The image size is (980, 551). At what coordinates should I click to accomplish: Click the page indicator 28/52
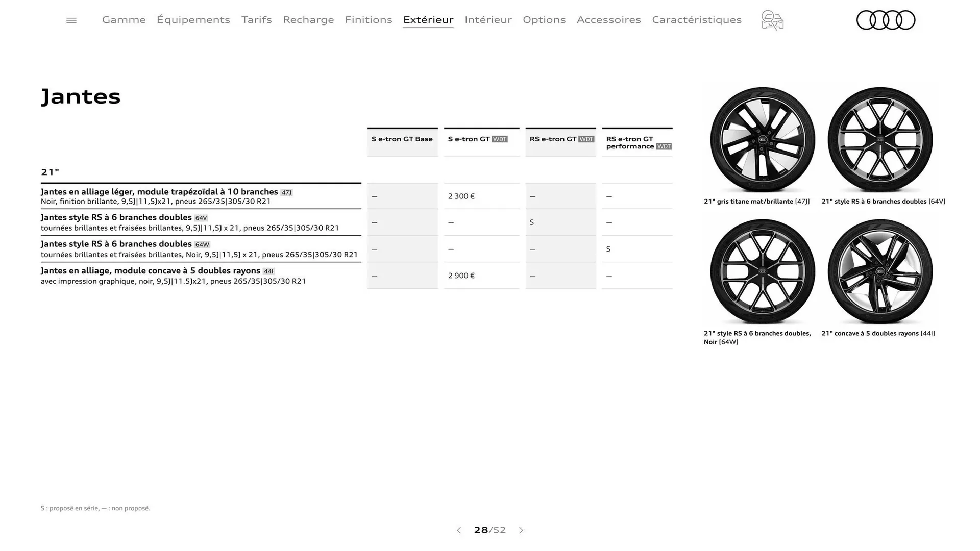(489, 530)
